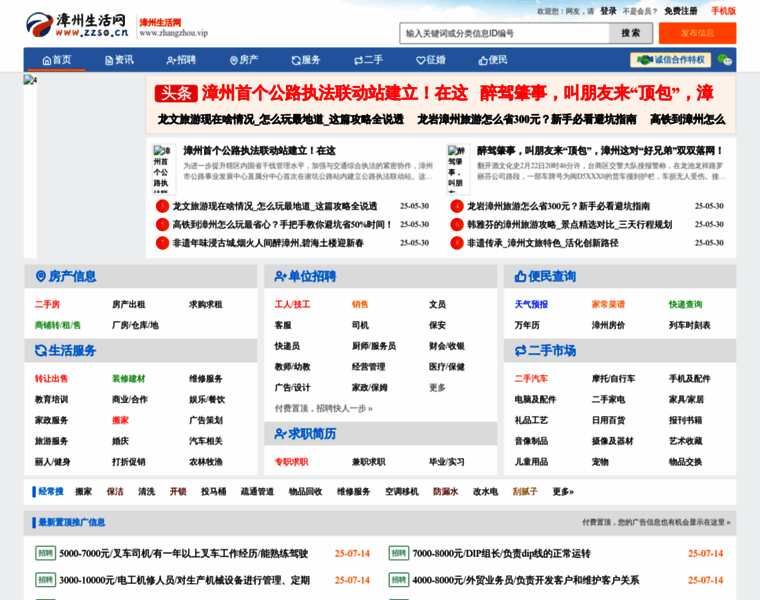Click the 二手市场 section icon
Viewport: 760px width, 600px height.
[x=521, y=351]
